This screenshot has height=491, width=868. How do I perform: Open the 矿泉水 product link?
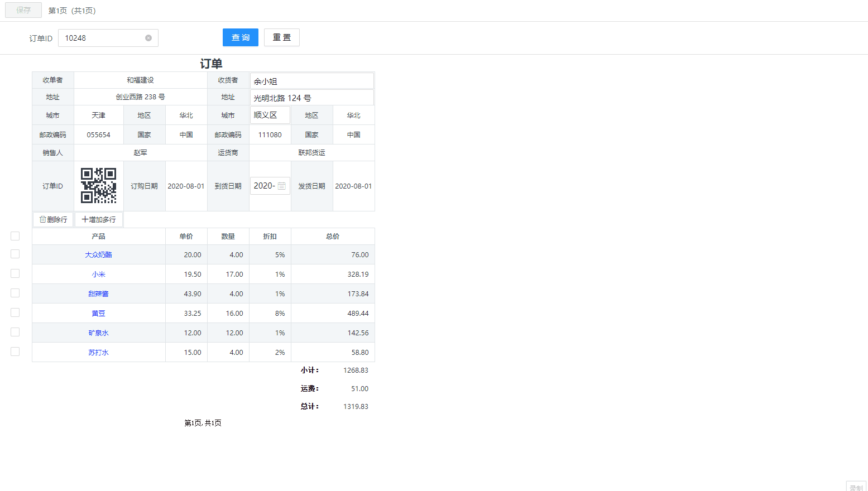(x=98, y=333)
